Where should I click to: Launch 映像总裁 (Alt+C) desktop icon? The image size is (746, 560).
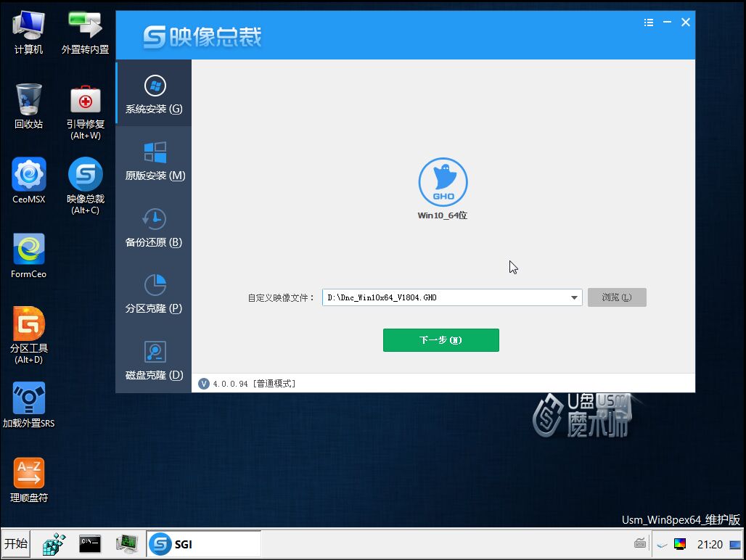(86, 186)
